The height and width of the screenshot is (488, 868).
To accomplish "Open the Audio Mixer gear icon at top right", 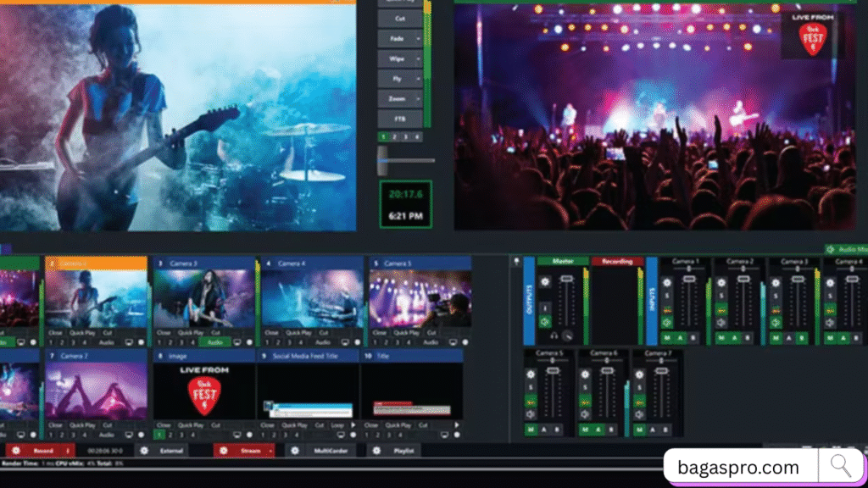I will (x=829, y=249).
